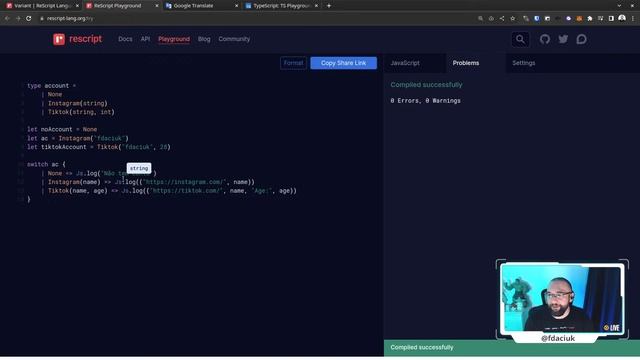
Task: Open a new browser tab with plus
Action: 329,6
